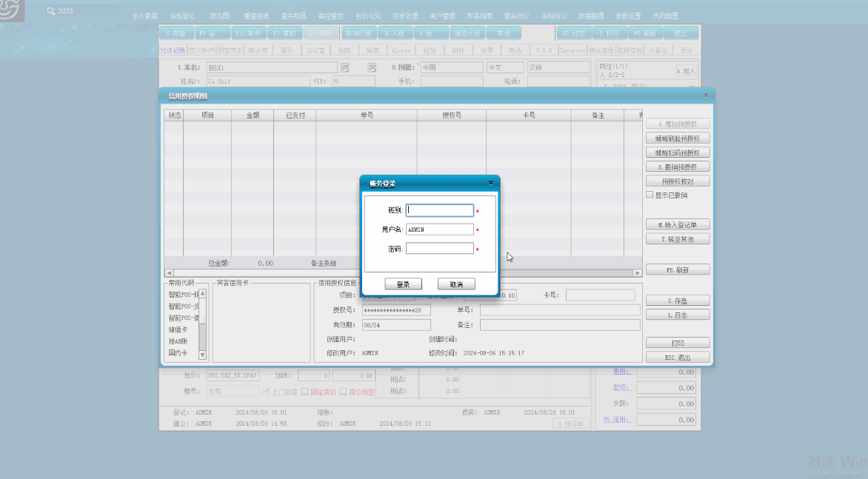Click the X.撤销预授权 button
The height and width of the screenshot is (479, 868).
pos(678,167)
